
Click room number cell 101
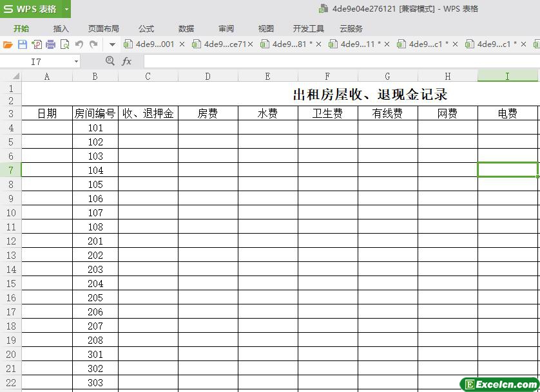(x=95, y=127)
